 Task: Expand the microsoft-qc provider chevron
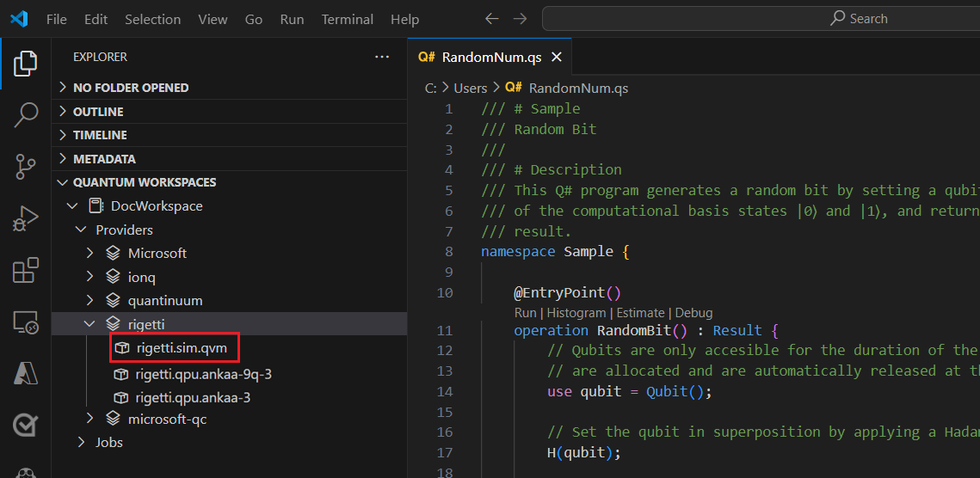pyautogui.click(x=90, y=419)
